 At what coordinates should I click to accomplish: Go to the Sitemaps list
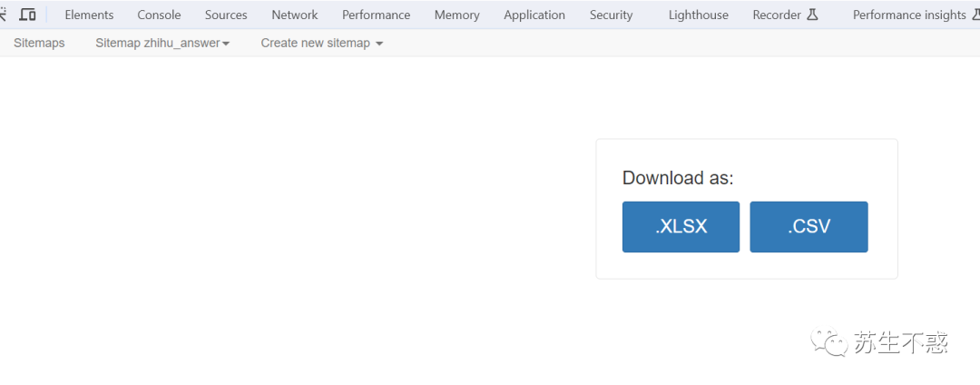pos(39,43)
